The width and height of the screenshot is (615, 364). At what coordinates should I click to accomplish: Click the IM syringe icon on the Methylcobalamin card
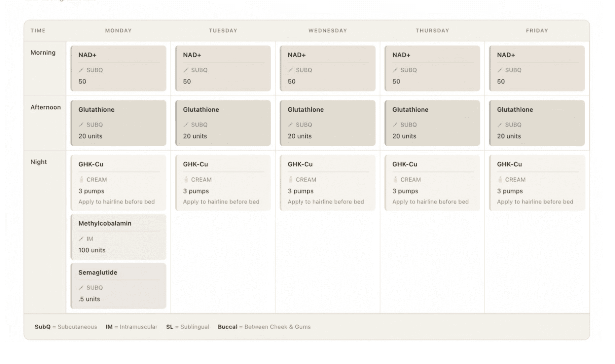coord(81,238)
